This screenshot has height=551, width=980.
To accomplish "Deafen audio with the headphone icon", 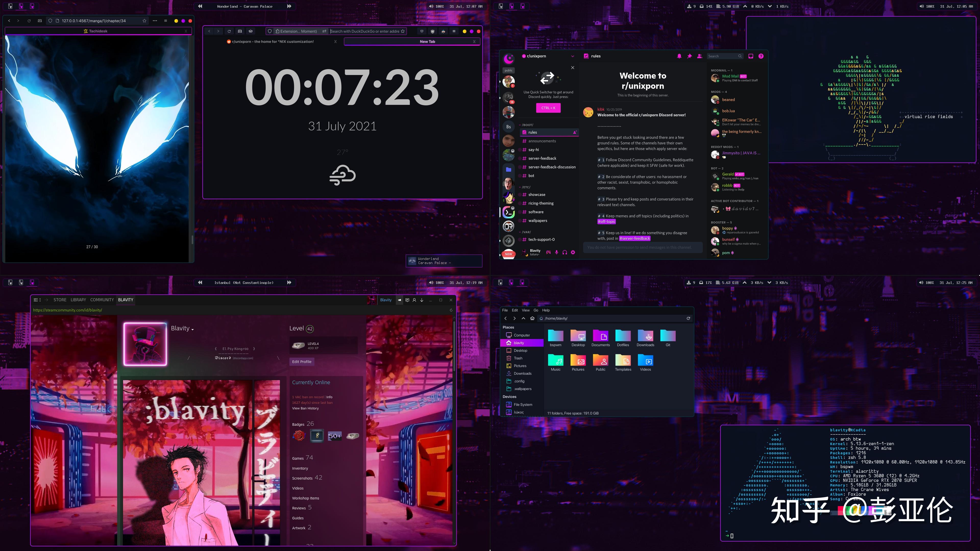I will tap(565, 253).
